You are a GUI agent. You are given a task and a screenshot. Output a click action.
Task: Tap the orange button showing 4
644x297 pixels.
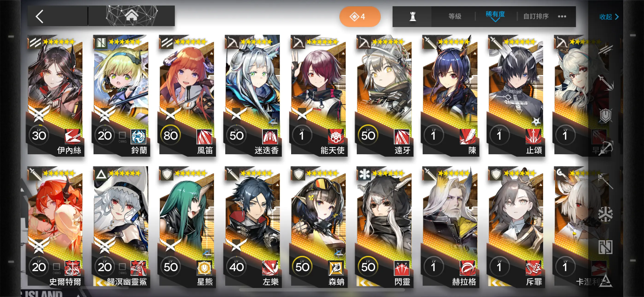360,17
